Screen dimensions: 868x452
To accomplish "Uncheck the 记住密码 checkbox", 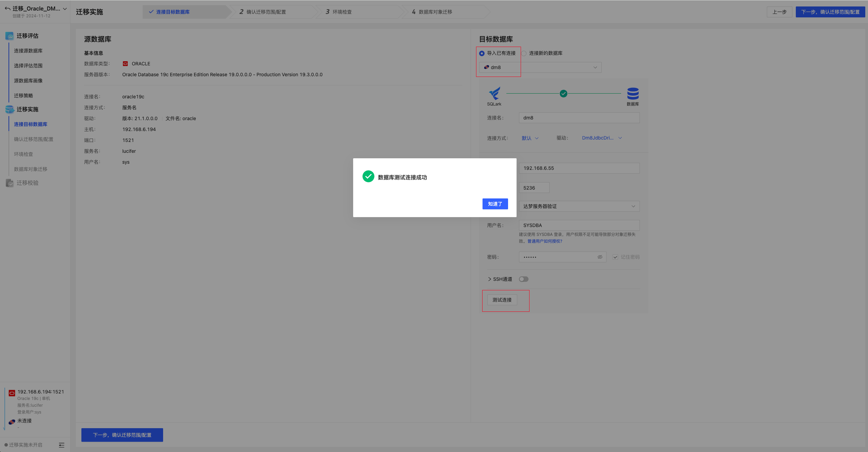I will click(615, 257).
